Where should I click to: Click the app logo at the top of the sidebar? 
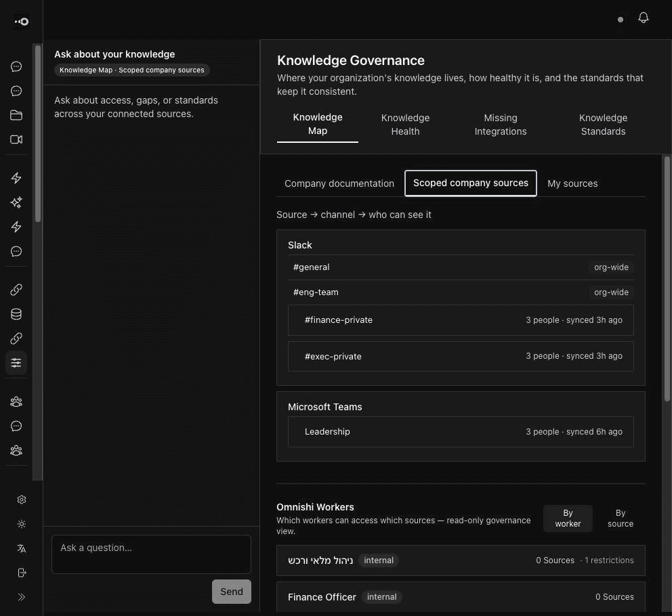(x=22, y=22)
